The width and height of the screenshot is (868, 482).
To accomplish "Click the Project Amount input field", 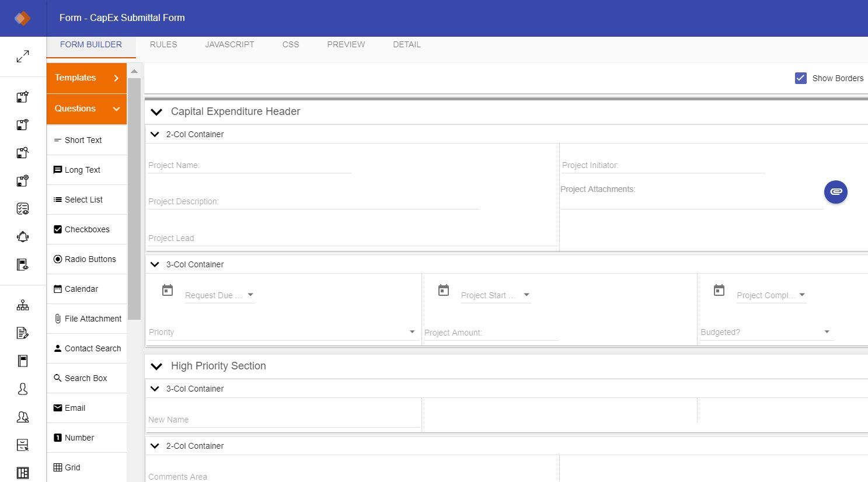I will tap(491, 333).
